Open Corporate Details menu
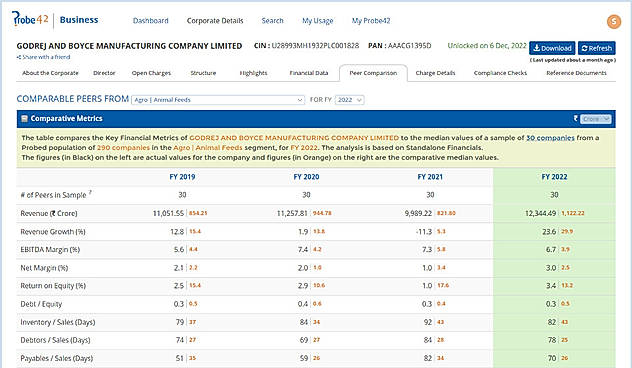 (x=215, y=21)
